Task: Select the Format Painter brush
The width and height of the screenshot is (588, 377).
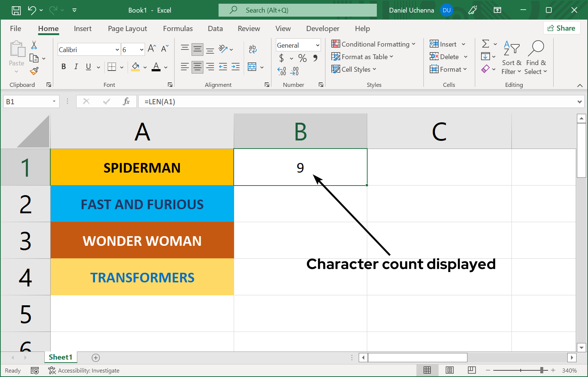Action: click(34, 71)
